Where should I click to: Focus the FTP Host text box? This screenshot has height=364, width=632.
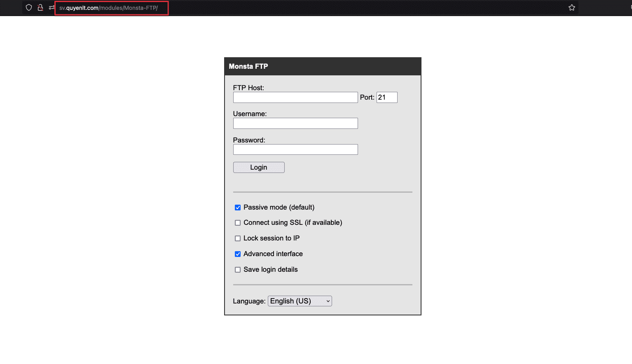tap(295, 98)
